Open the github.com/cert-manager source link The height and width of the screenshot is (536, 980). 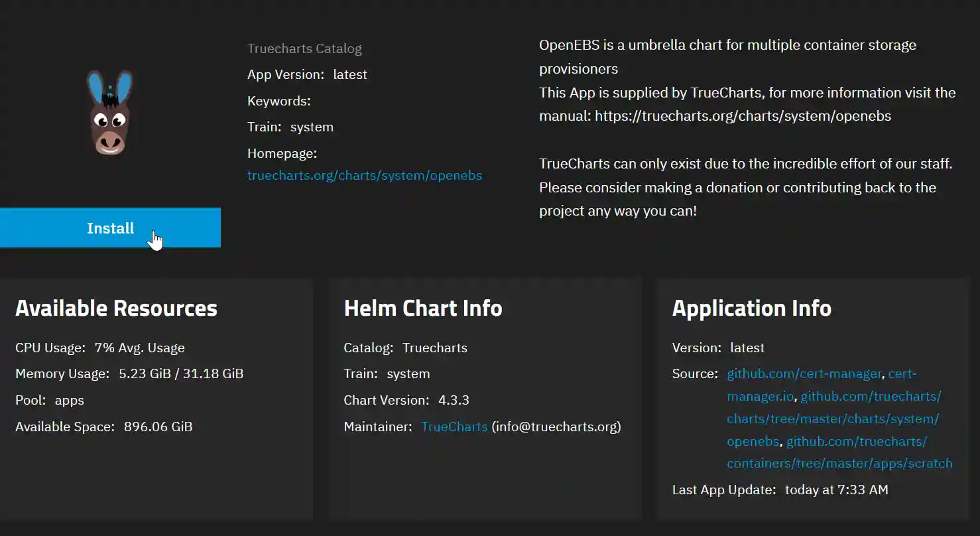coord(803,373)
